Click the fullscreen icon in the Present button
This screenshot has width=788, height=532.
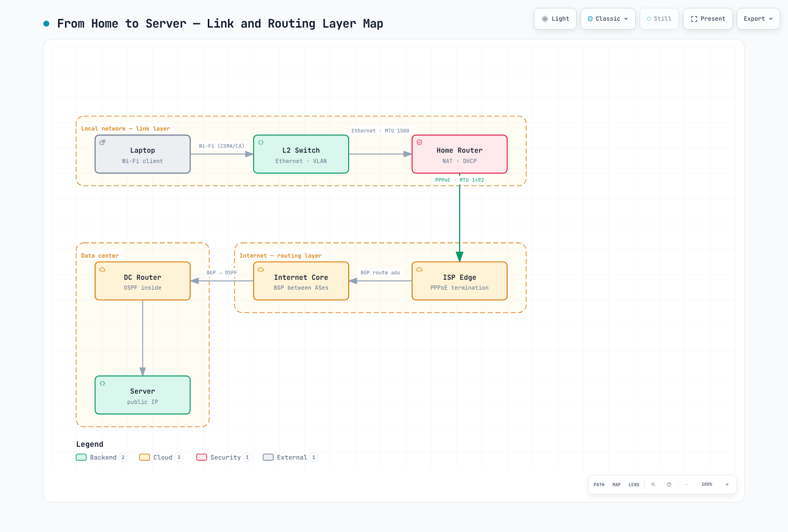(x=694, y=19)
